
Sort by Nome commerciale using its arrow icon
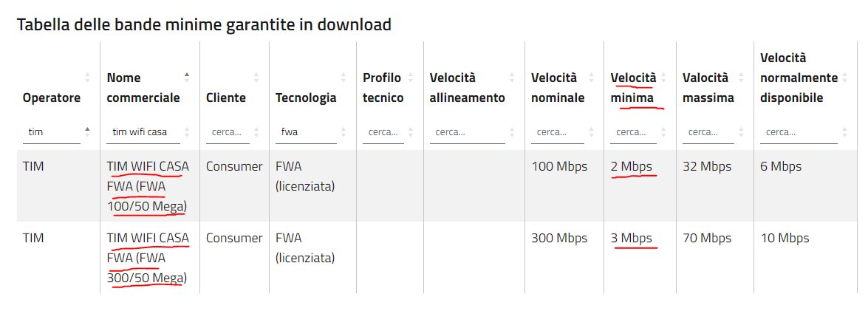click(x=187, y=78)
